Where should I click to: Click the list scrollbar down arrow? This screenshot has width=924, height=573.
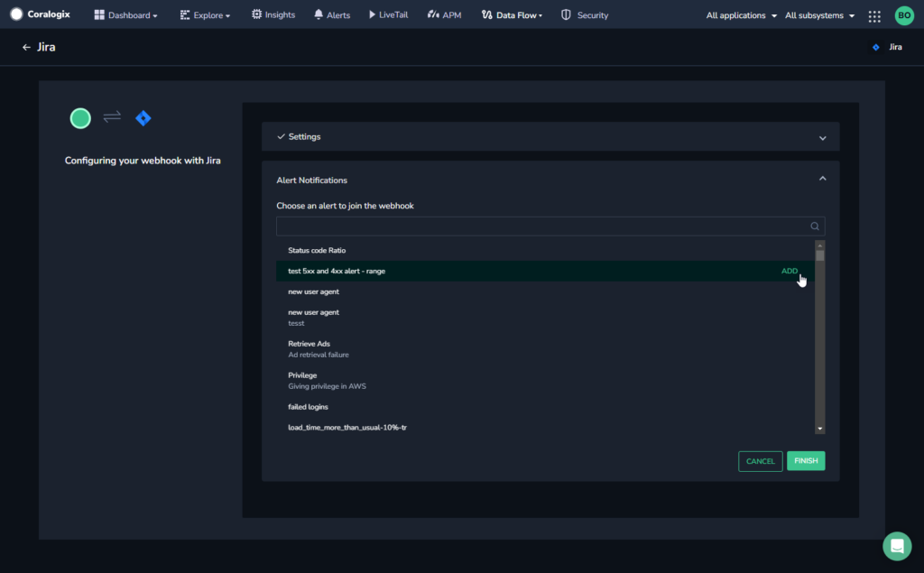819,430
